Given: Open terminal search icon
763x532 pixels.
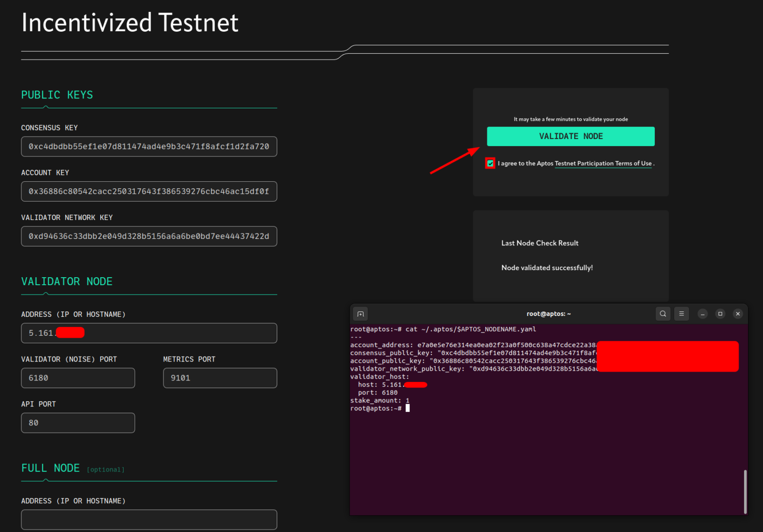Looking at the screenshot, I should tap(663, 314).
